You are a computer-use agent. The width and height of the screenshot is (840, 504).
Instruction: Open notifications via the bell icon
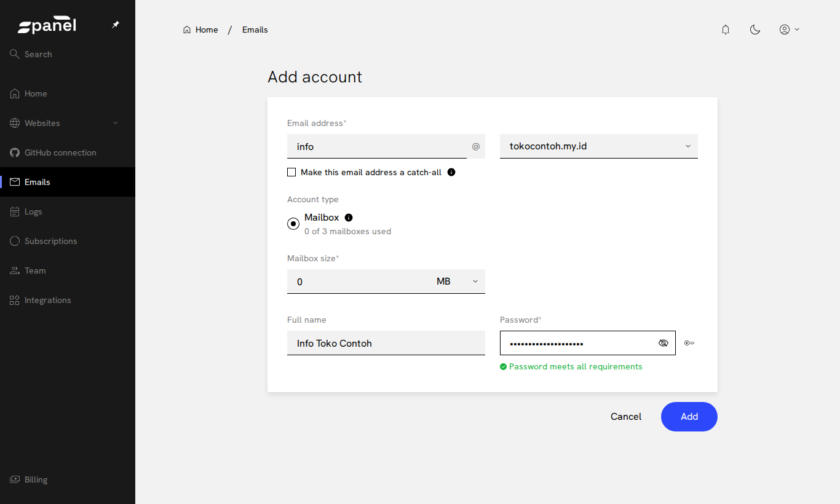click(726, 30)
